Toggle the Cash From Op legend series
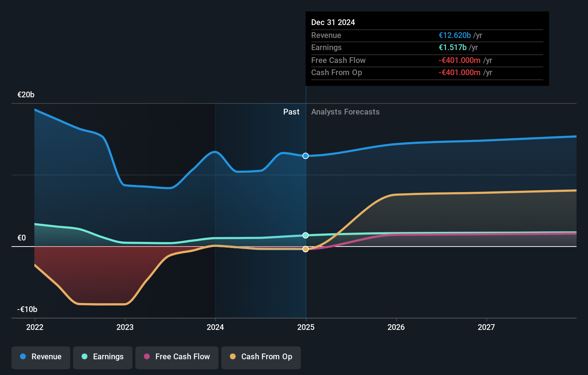Image resolution: width=588 pixels, height=375 pixels. coord(261,357)
